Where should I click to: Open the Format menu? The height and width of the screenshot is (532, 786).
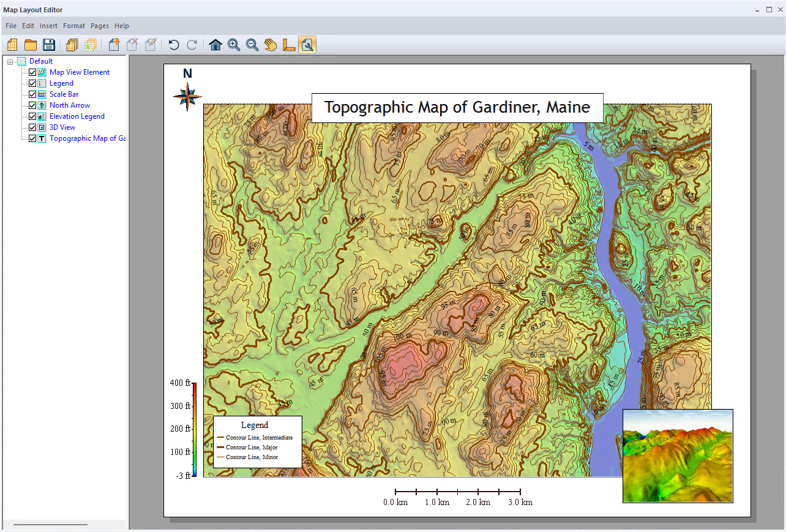tap(73, 26)
